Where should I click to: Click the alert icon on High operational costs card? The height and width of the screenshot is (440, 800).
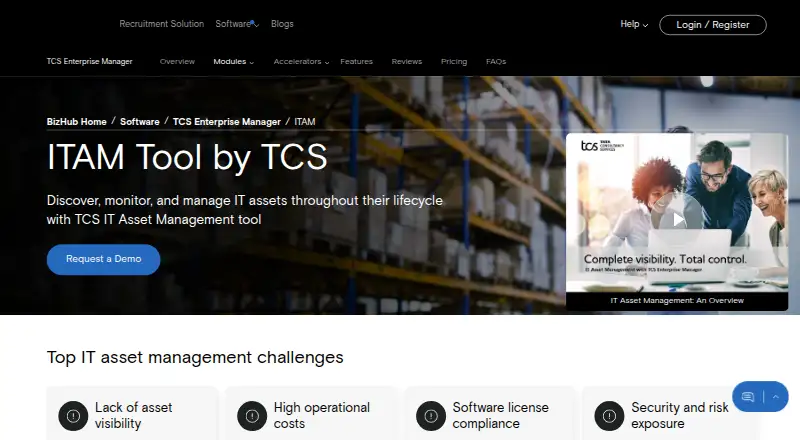coord(252,416)
